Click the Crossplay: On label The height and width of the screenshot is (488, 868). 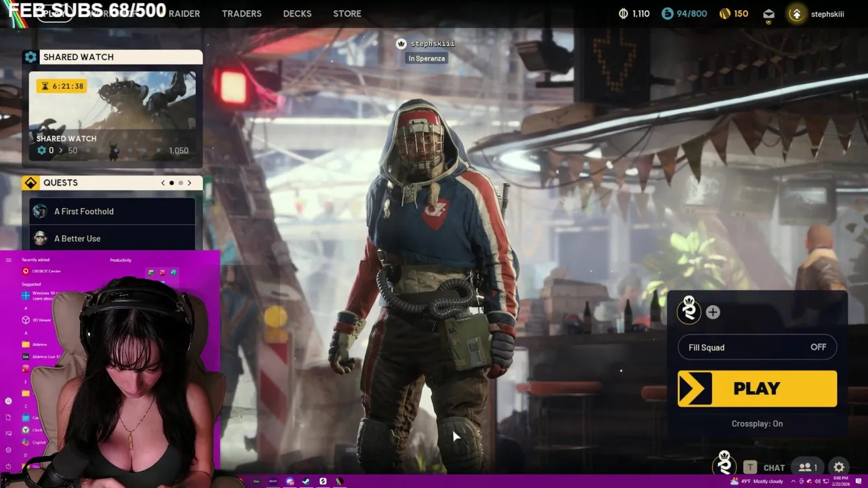coord(757,424)
